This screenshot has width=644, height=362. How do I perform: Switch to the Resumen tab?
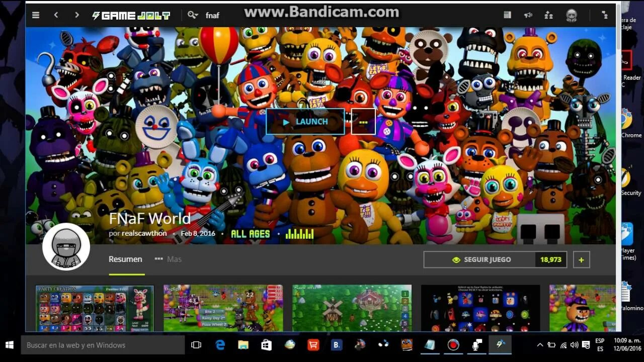[126, 259]
